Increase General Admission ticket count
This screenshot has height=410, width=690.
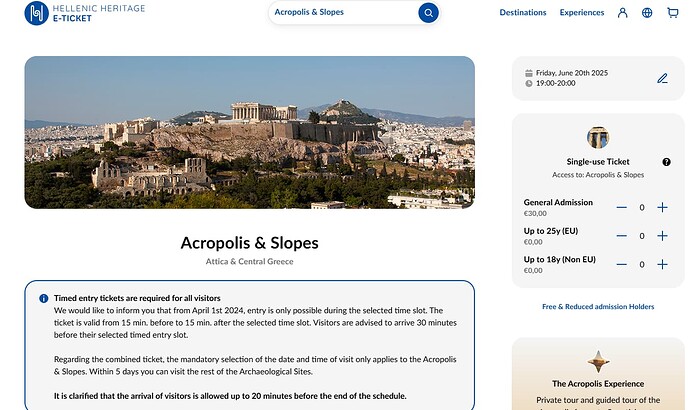pyautogui.click(x=662, y=207)
